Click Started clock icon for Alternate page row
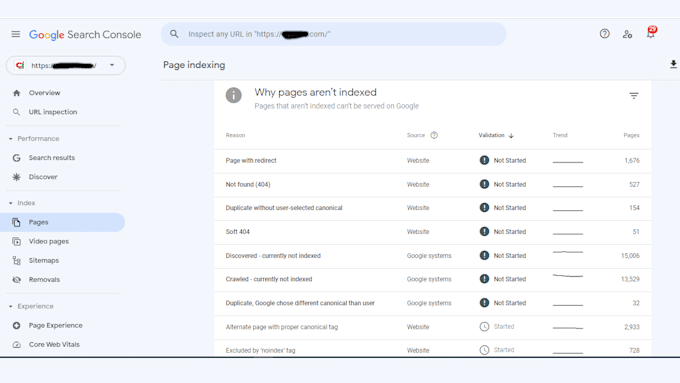Image resolution: width=680 pixels, height=383 pixels. (x=484, y=327)
